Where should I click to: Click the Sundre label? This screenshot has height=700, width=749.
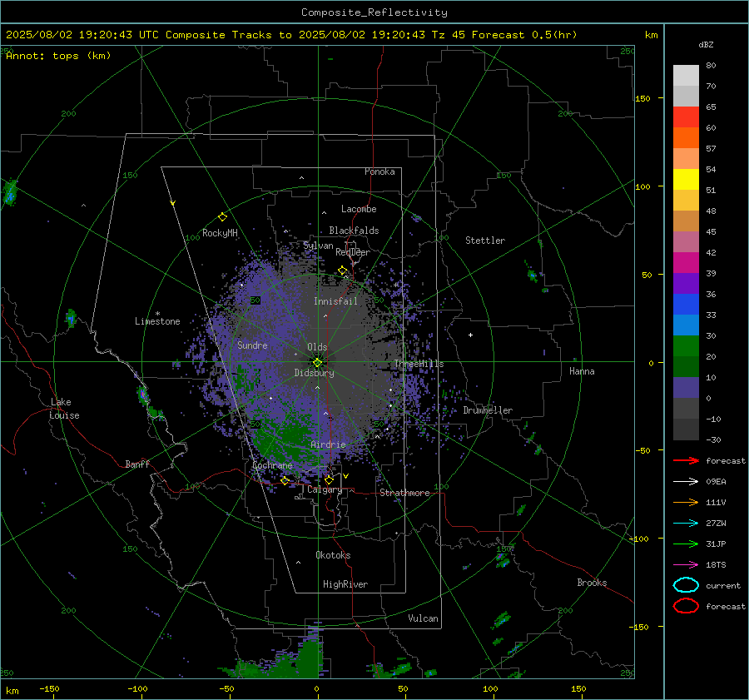tap(252, 345)
